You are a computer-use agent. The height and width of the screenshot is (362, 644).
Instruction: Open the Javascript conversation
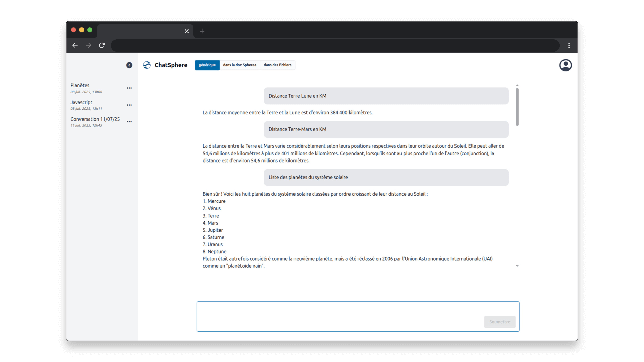[x=82, y=103]
